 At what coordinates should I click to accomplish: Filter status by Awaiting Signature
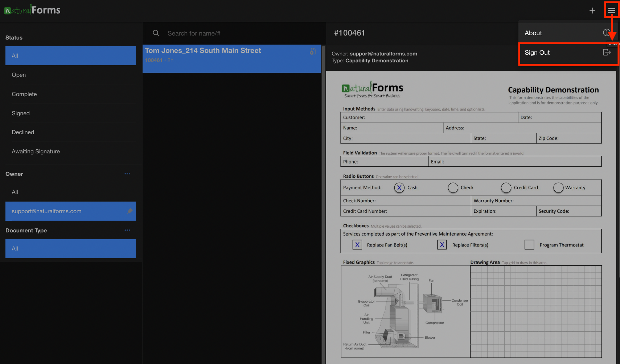tap(70, 152)
